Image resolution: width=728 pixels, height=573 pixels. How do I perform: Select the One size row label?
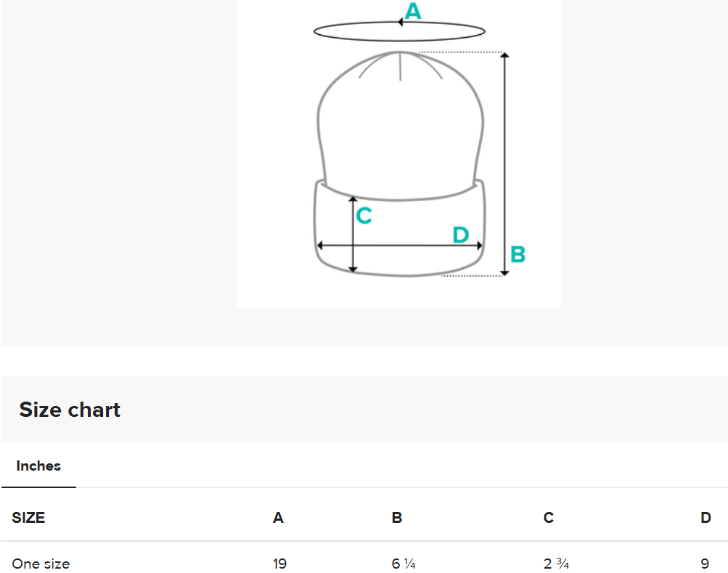(41, 564)
